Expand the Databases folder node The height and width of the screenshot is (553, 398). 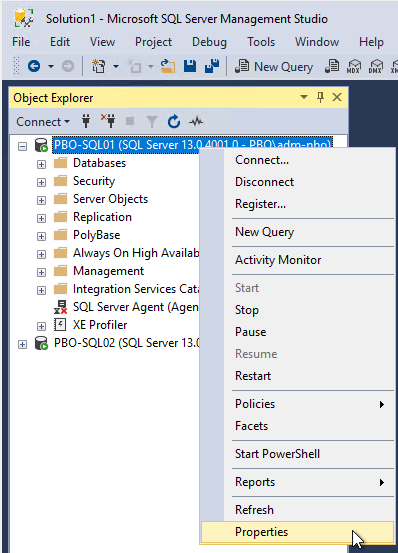click(x=41, y=164)
